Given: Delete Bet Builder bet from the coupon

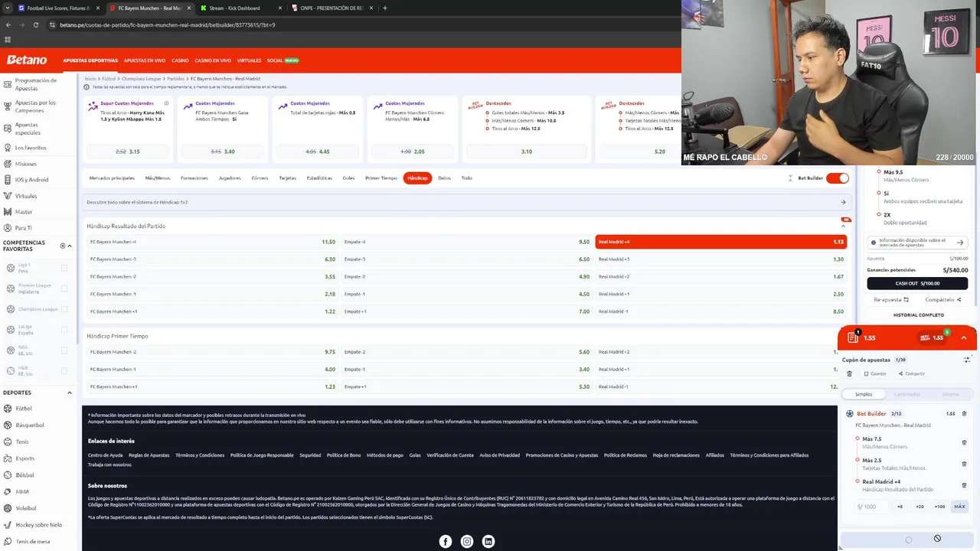Looking at the screenshot, I should click(x=964, y=413).
